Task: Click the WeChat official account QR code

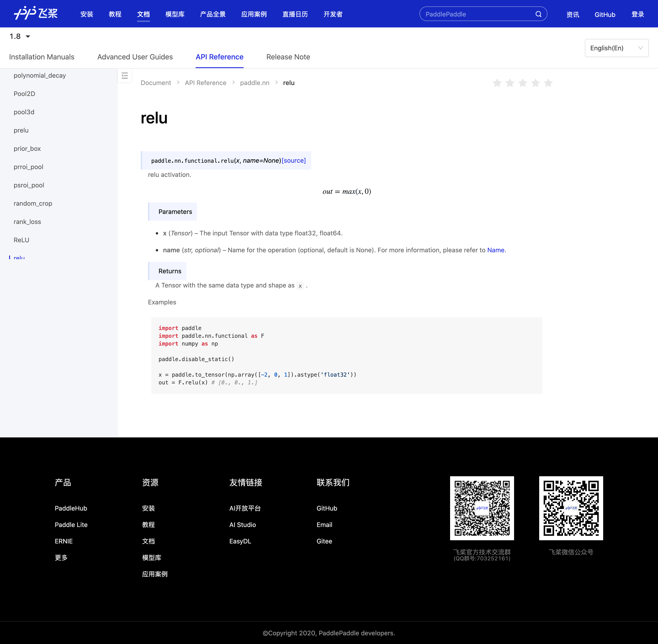Action: 571,508
